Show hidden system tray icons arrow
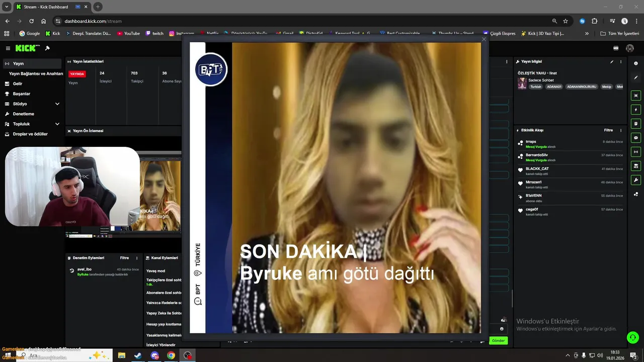644x362 pixels. point(568,355)
